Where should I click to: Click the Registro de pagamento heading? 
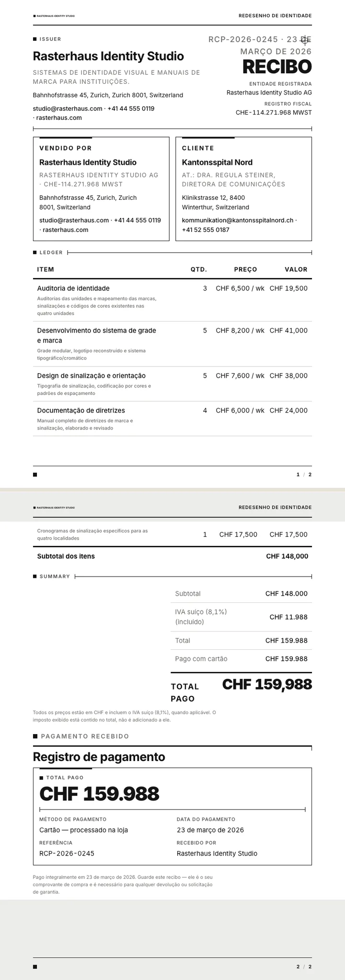point(99,757)
